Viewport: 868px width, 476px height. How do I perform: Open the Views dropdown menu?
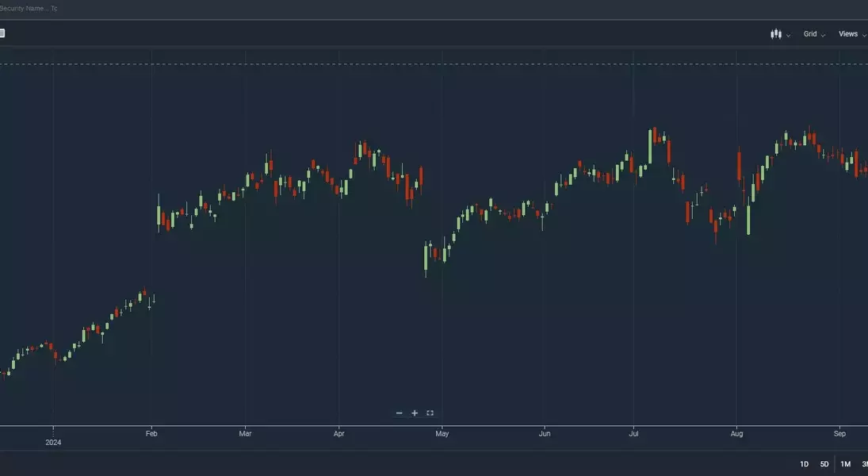(x=852, y=34)
